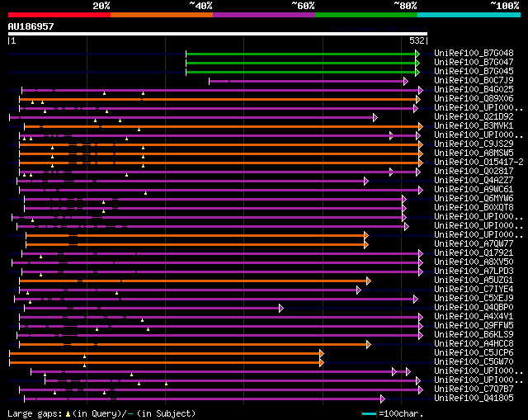Click the purple alignment bar for UniRef100_Q4QBP0
This screenshot has width=528, height=420.
(x=152, y=308)
